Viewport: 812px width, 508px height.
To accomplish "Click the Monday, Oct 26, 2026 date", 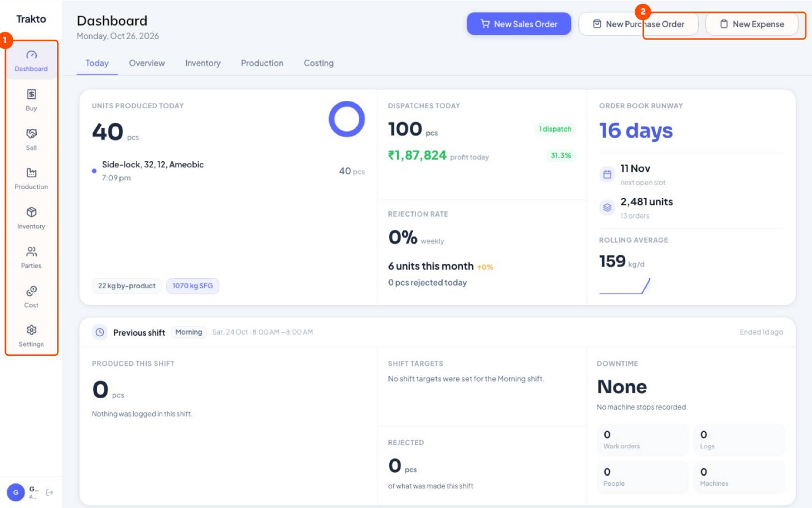I will [118, 36].
